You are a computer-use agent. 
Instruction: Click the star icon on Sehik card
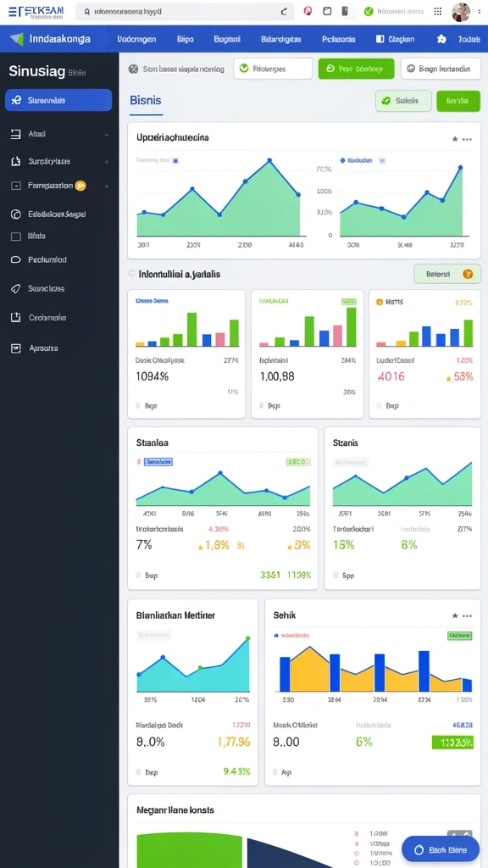pyautogui.click(x=455, y=615)
